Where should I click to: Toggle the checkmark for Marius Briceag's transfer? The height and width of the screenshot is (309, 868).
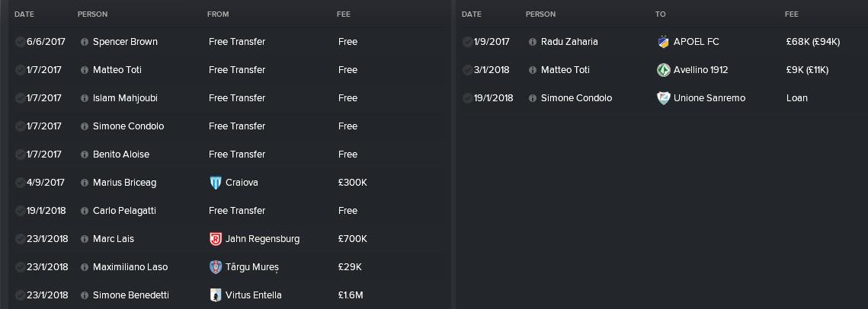20,183
